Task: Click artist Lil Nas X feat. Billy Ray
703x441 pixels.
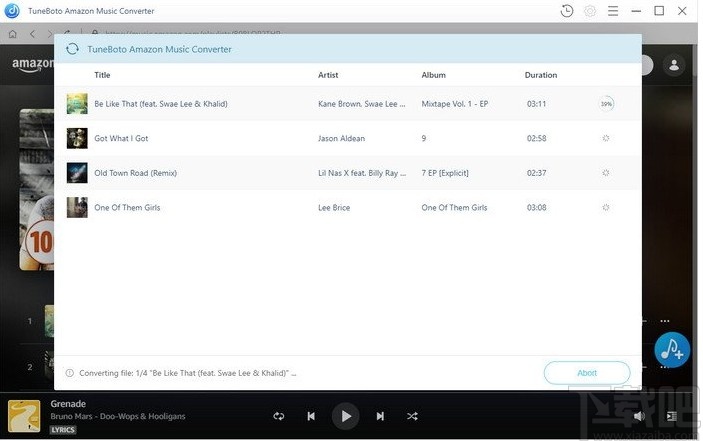Action: click(362, 173)
